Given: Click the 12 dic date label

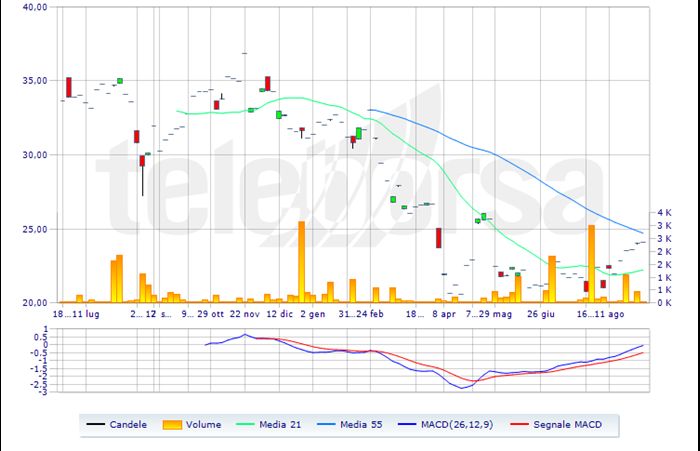Looking at the screenshot, I should [x=279, y=314].
